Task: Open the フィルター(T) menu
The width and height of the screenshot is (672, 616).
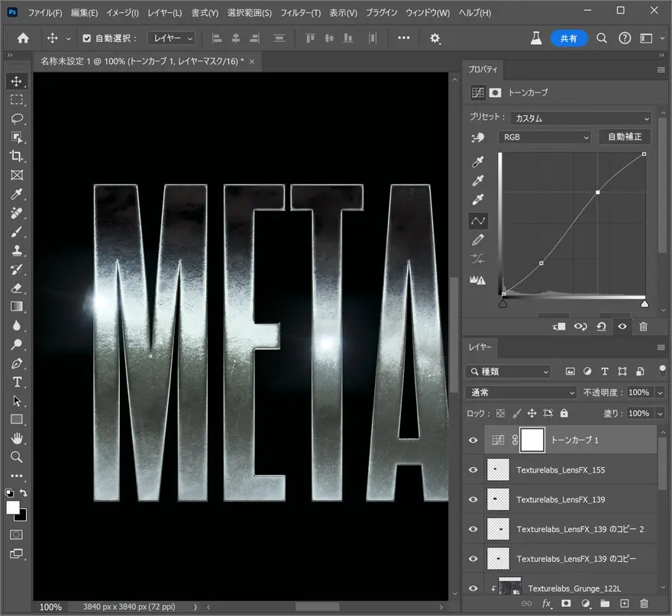Action: 300,13
